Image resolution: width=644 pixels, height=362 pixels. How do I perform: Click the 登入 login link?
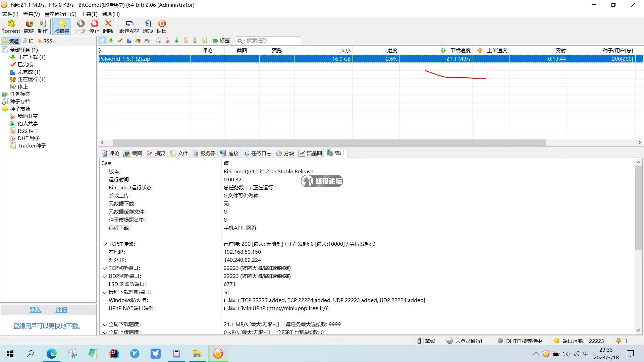tap(36, 310)
